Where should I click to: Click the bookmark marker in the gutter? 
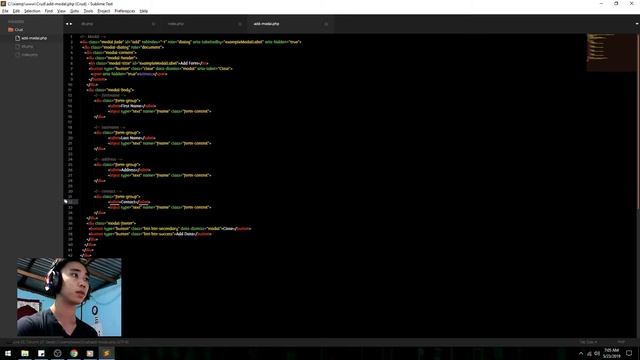point(65,202)
